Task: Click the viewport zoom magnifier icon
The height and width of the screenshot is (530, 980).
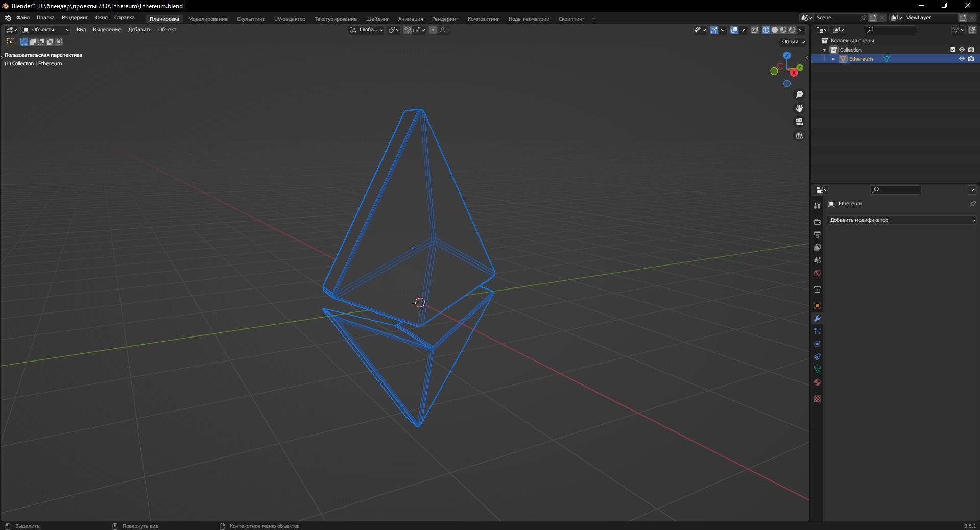Action: pyautogui.click(x=799, y=94)
